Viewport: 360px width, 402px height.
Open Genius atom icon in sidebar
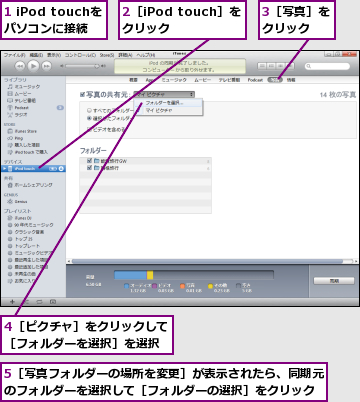pyautogui.click(x=10, y=202)
